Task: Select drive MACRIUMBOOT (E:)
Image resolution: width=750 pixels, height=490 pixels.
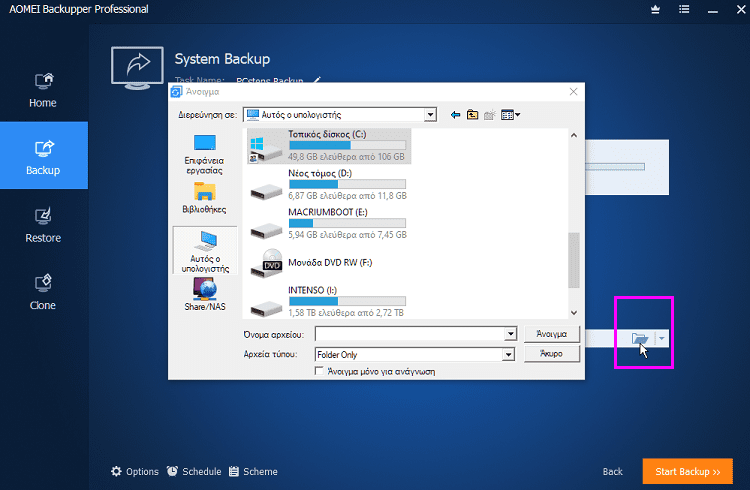Action: [x=329, y=223]
